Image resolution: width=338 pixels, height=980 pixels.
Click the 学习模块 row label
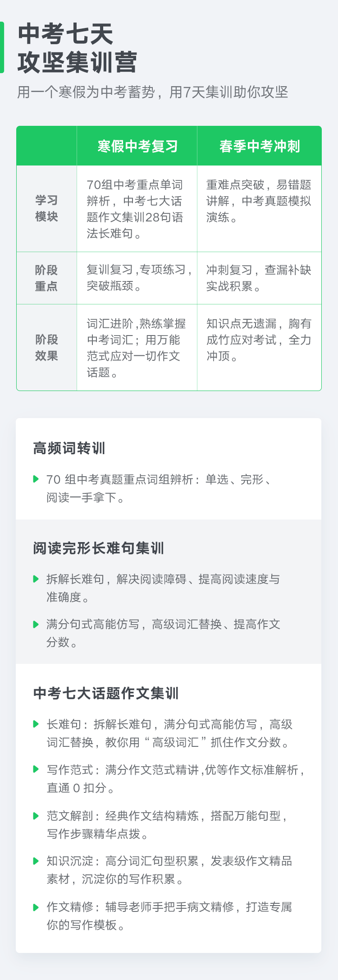(46, 208)
